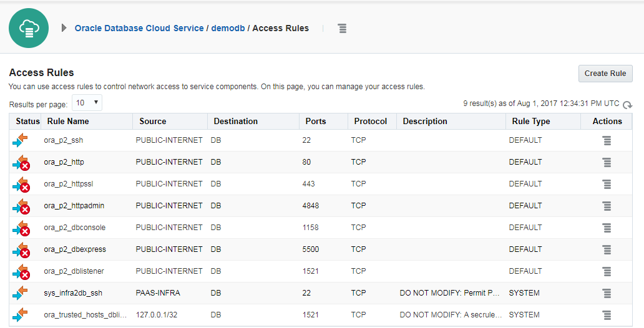The image size is (644, 328).
Task: Open the demodb breadcrumb link
Action: tap(229, 28)
